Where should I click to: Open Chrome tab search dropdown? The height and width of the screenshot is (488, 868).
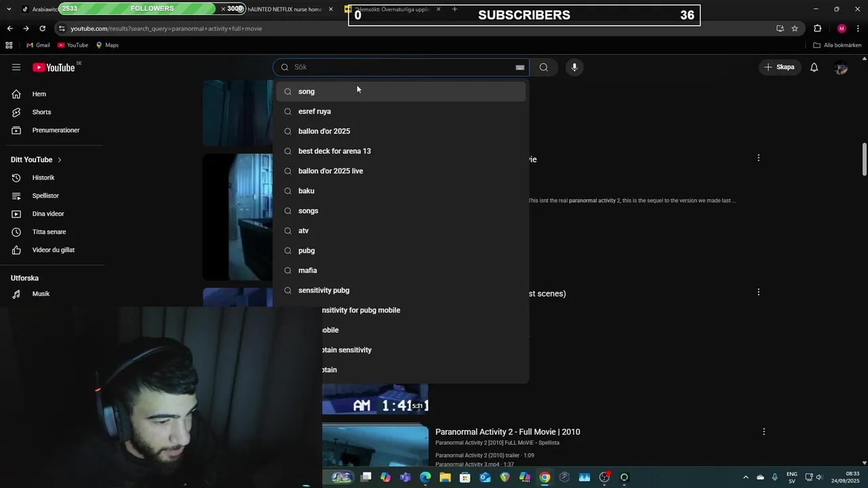click(10, 9)
